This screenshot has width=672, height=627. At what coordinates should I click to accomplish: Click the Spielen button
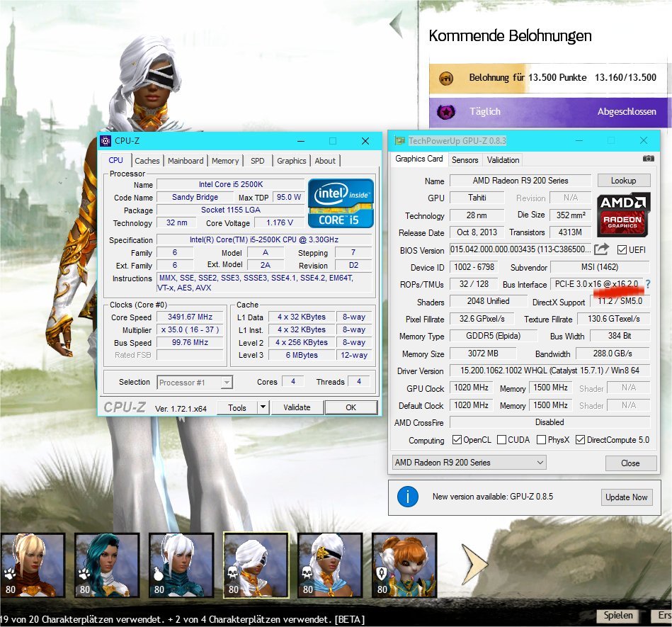(618, 616)
